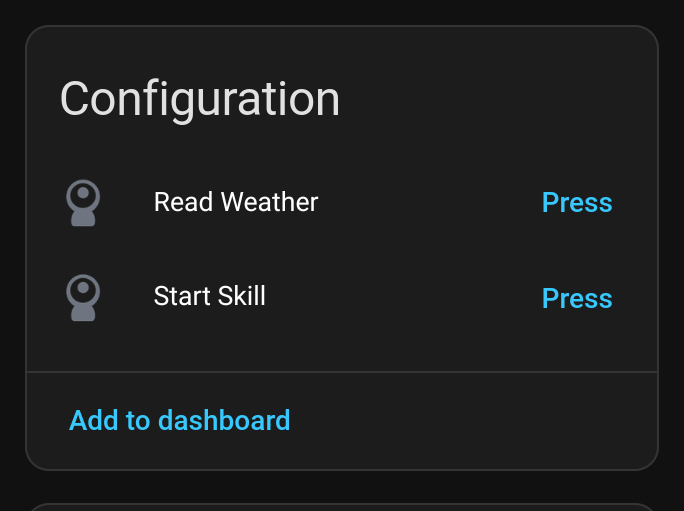684x511 pixels.
Task: Select the circular head of the Read Weather icon
Action: pyautogui.click(x=83, y=196)
